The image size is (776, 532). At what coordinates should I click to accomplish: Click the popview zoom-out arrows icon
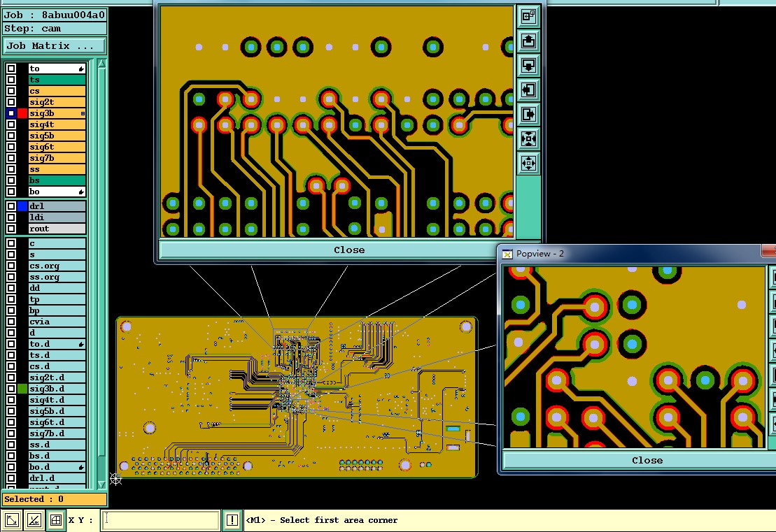pyautogui.click(x=528, y=163)
